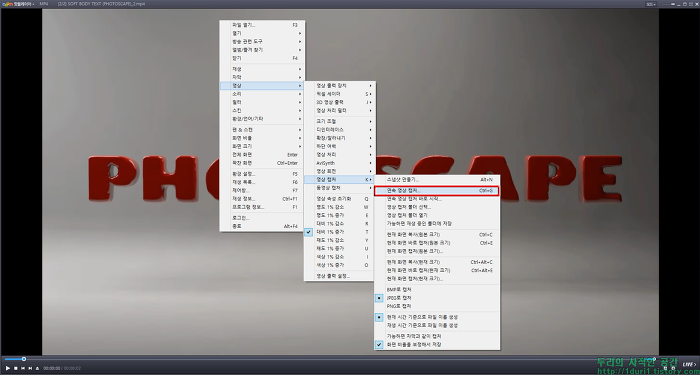Expand 동영상 캡처 submenu
This screenshot has height=375, width=700.
339,188
